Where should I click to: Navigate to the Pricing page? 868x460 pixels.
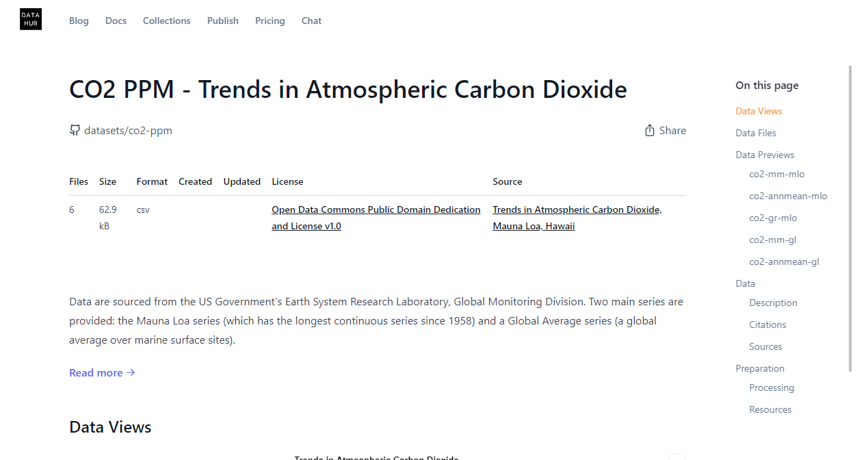tap(269, 21)
